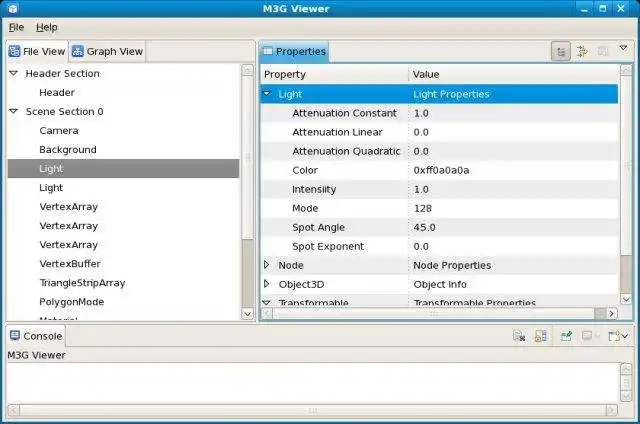
Task: Select the VertexBuffer tree item
Action: 70,264
